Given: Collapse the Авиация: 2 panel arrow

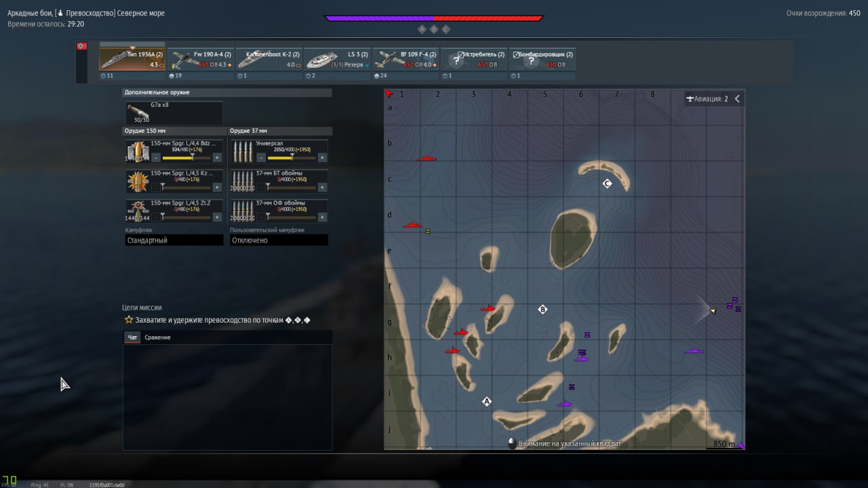Looking at the screenshot, I should pyautogui.click(x=737, y=99).
